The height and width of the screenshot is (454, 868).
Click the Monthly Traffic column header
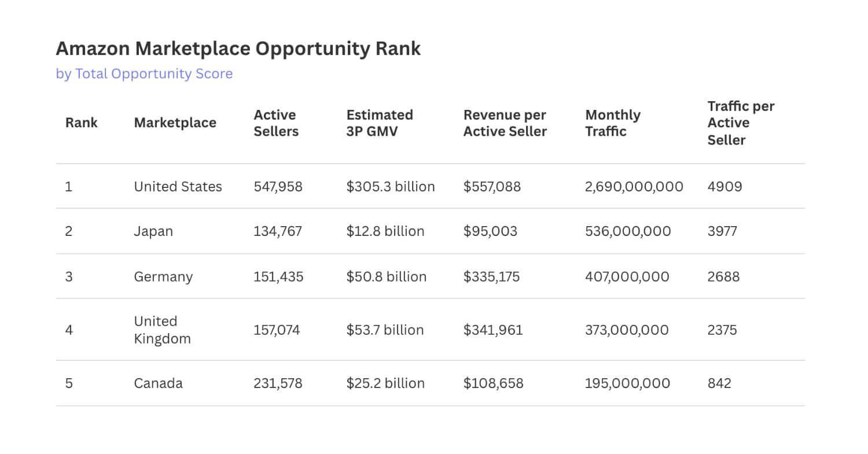click(613, 123)
